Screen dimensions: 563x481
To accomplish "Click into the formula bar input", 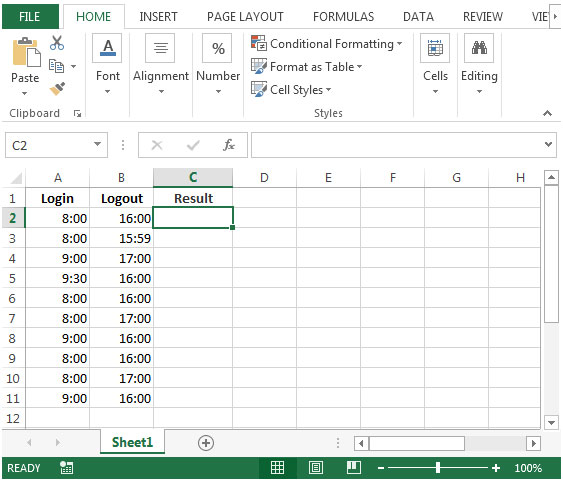I will click(x=397, y=145).
